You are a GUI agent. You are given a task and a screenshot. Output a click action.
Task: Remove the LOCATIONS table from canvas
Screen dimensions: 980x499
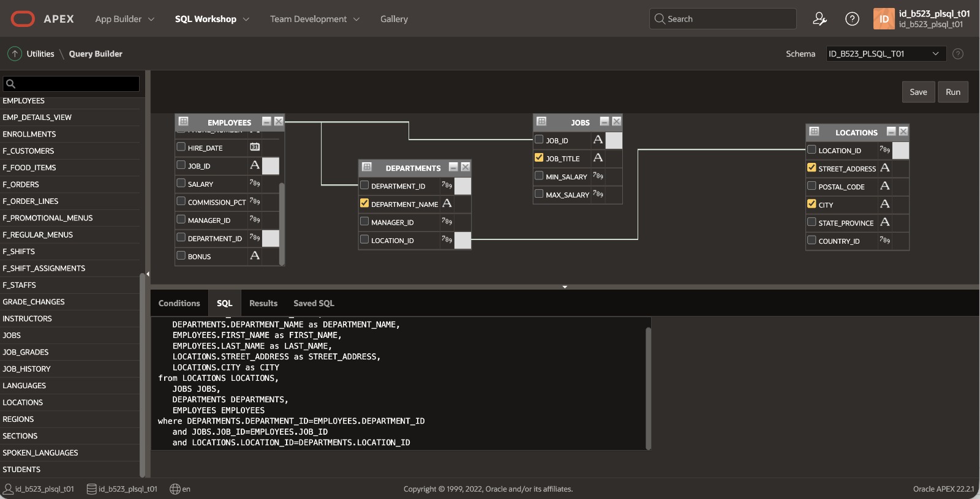tap(903, 131)
